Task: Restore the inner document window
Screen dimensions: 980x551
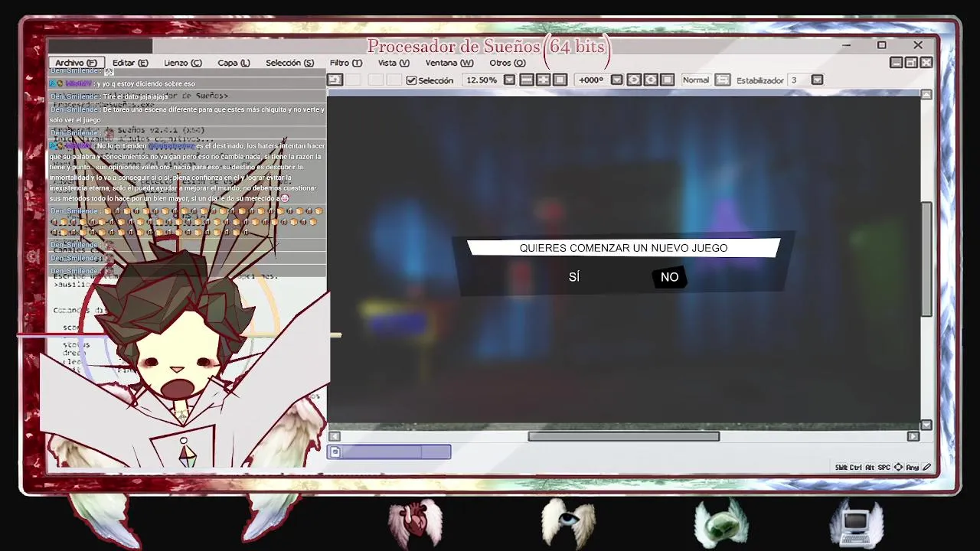Action: click(x=912, y=63)
